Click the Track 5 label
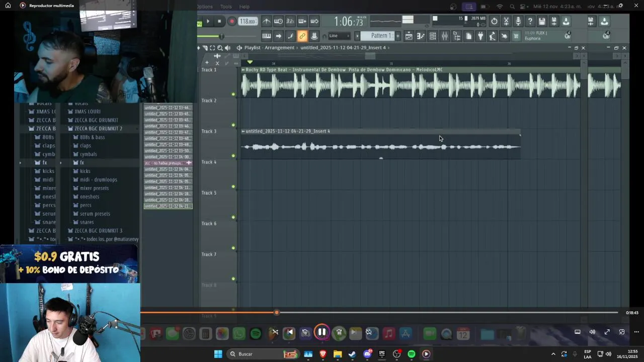 point(209,193)
